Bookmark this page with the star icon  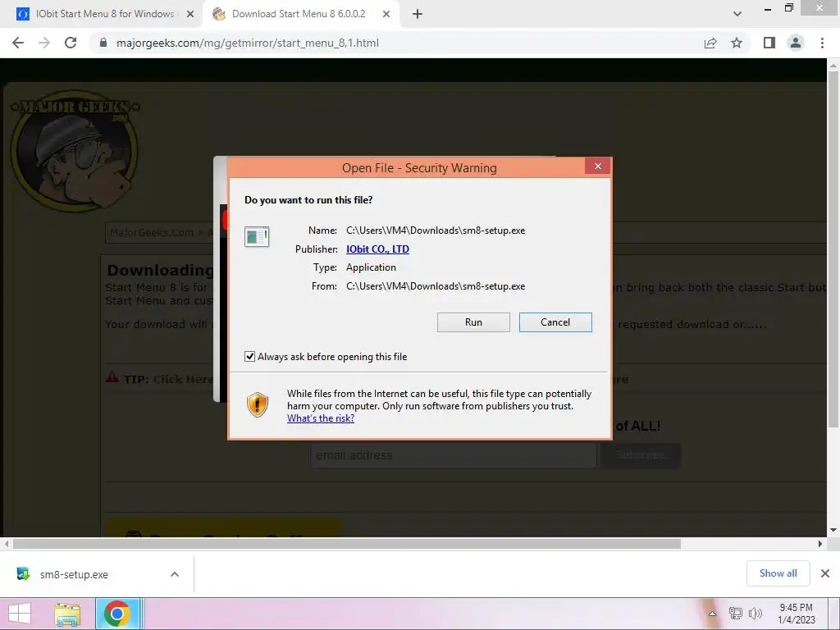tap(737, 43)
